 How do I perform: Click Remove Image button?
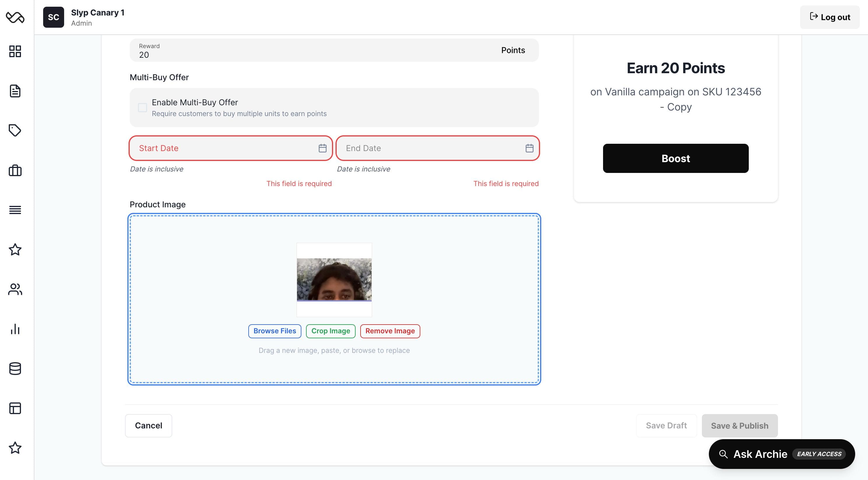click(x=390, y=331)
